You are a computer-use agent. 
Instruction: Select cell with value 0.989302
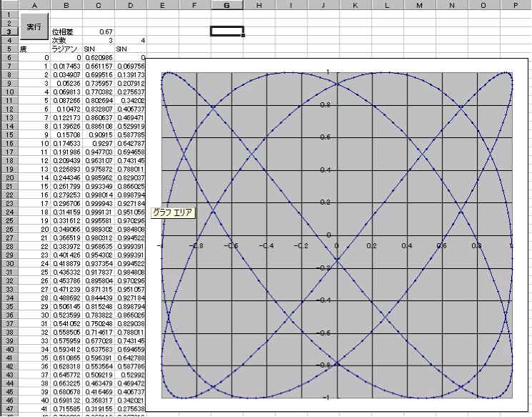(99, 230)
